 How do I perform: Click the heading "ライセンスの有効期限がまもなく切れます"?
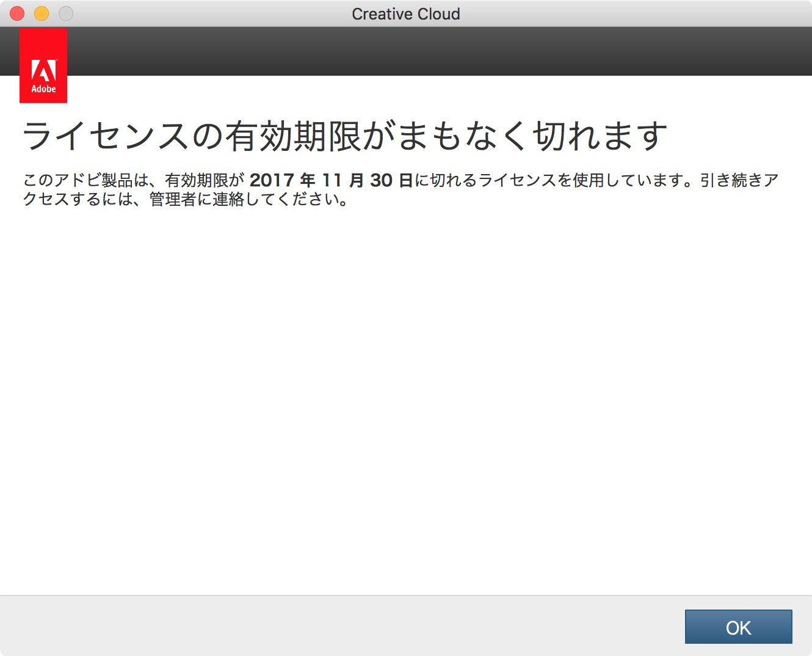coord(345,136)
